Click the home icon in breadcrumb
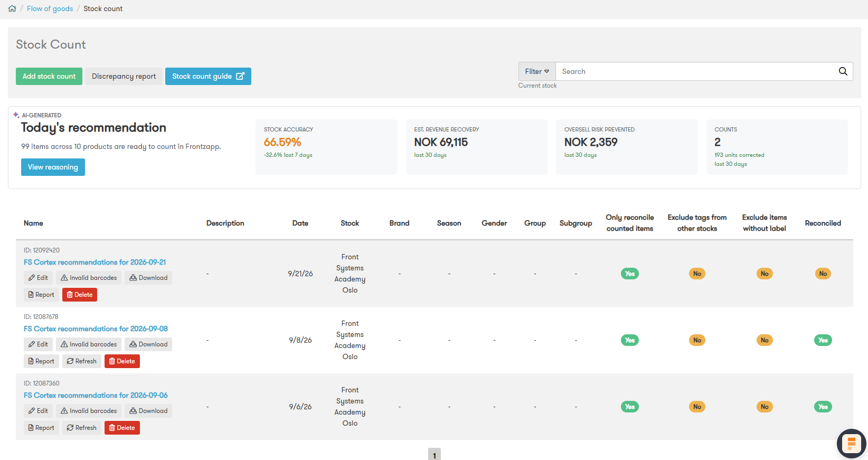 (x=12, y=8)
